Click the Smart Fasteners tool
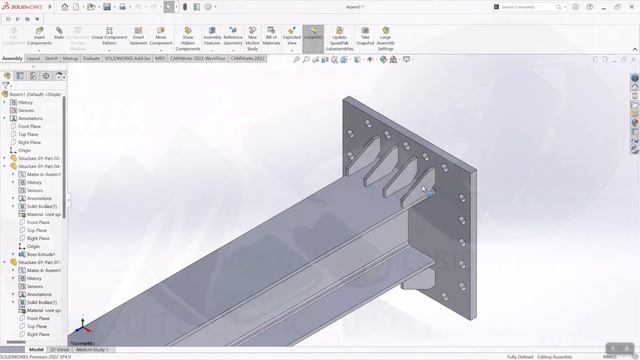 [x=138, y=37]
